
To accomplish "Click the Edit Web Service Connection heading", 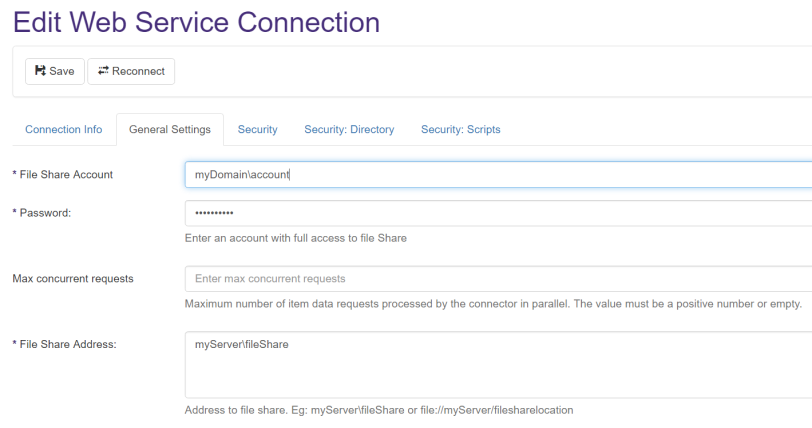I will 196,21.
